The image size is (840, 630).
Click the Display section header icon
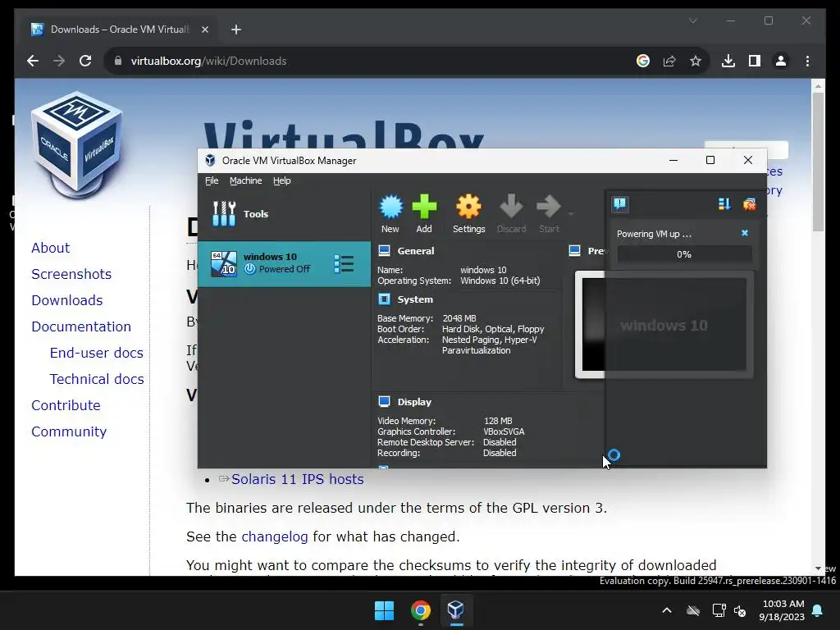[384, 401]
